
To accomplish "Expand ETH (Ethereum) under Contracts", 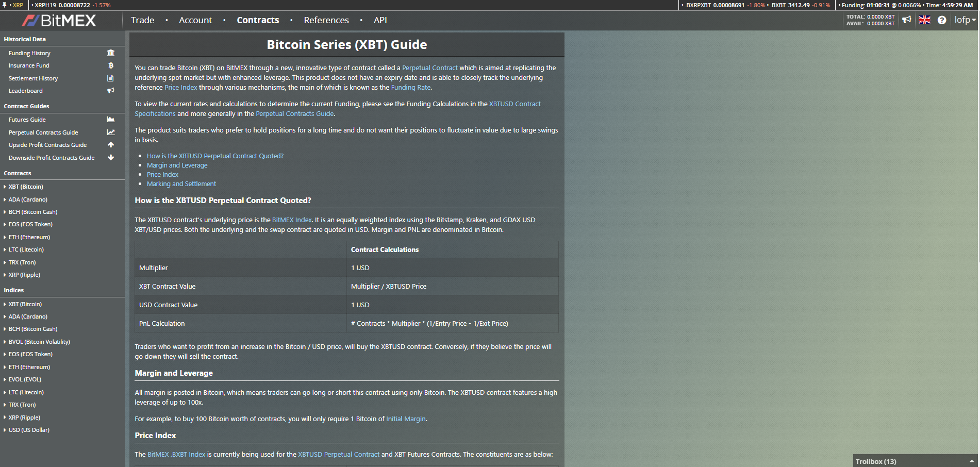I will pos(29,237).
